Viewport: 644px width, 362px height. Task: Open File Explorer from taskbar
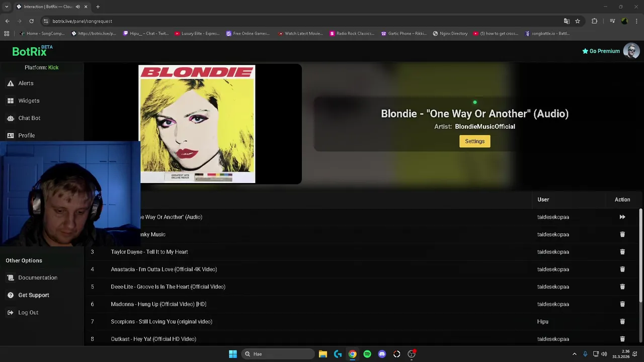pos(323,354)
